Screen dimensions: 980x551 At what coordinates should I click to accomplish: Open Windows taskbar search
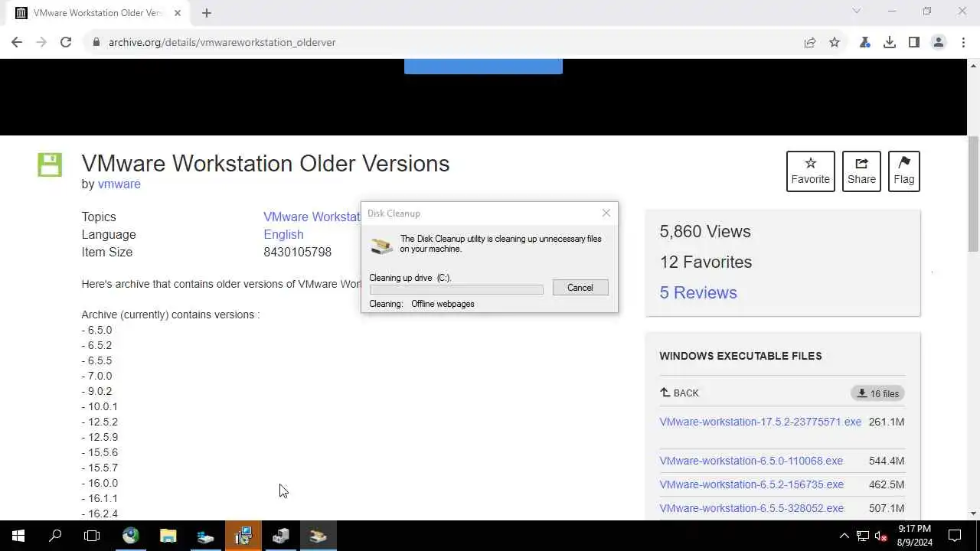[55, 536]
